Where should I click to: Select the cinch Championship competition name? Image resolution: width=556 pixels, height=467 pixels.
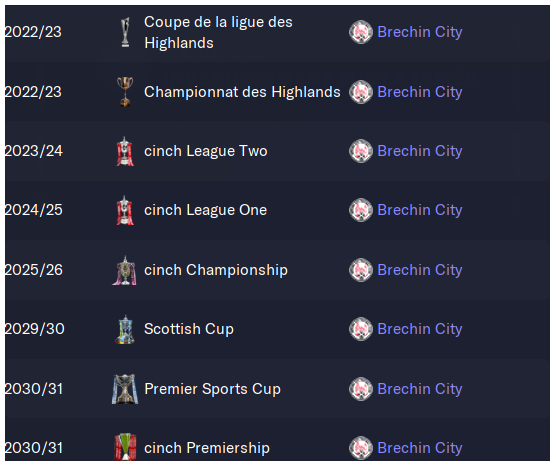216,270
